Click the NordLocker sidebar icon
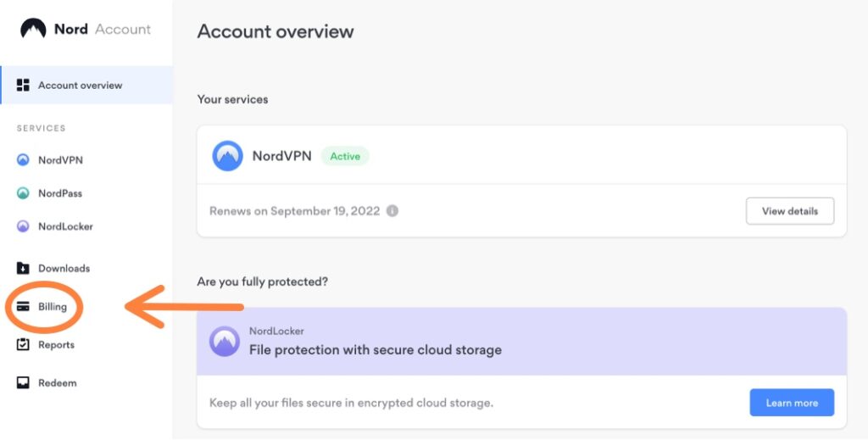 click(23, 226)
